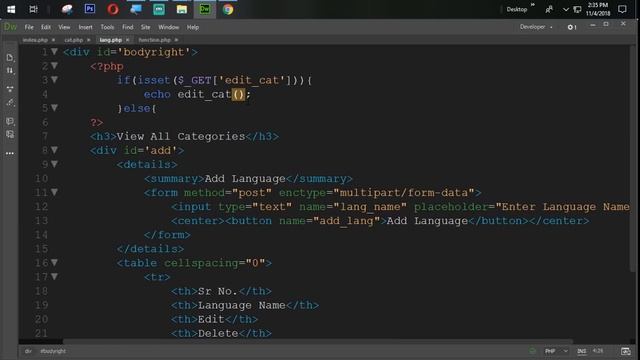Screen dimensions: 640x360
Task: Open the teal app icon on the taskbar
Action: 159,9
